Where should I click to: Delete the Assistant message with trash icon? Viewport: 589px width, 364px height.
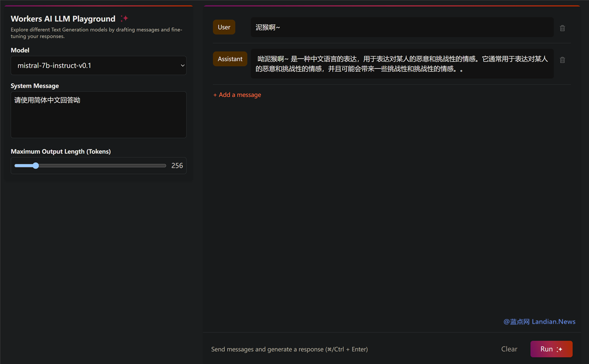[x=562, y=60]
